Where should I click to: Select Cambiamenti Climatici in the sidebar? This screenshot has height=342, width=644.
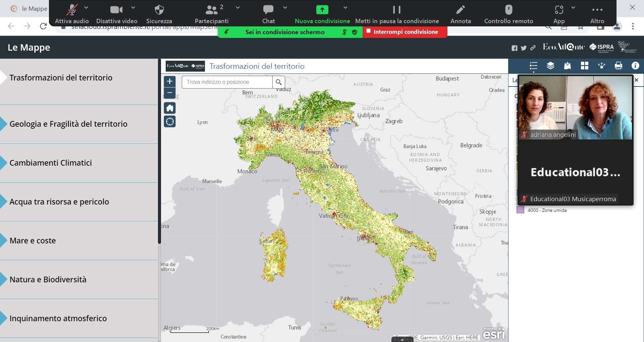click(x=51, y=163)
